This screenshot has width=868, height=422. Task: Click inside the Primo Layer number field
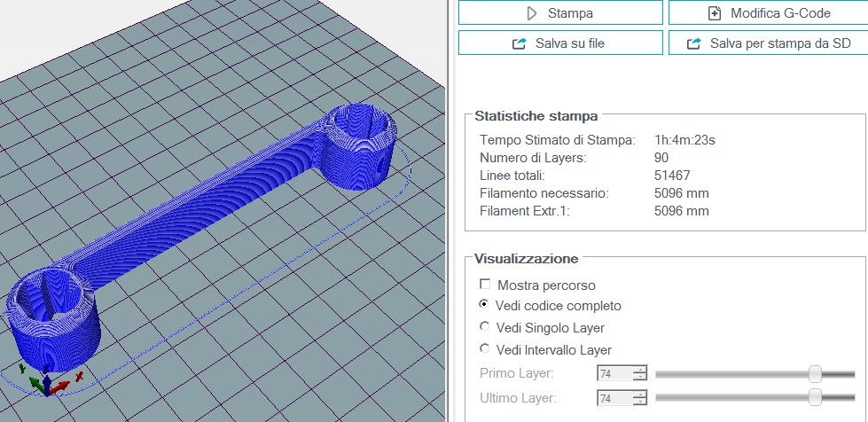pyautogui.click(x=614, y=374)
